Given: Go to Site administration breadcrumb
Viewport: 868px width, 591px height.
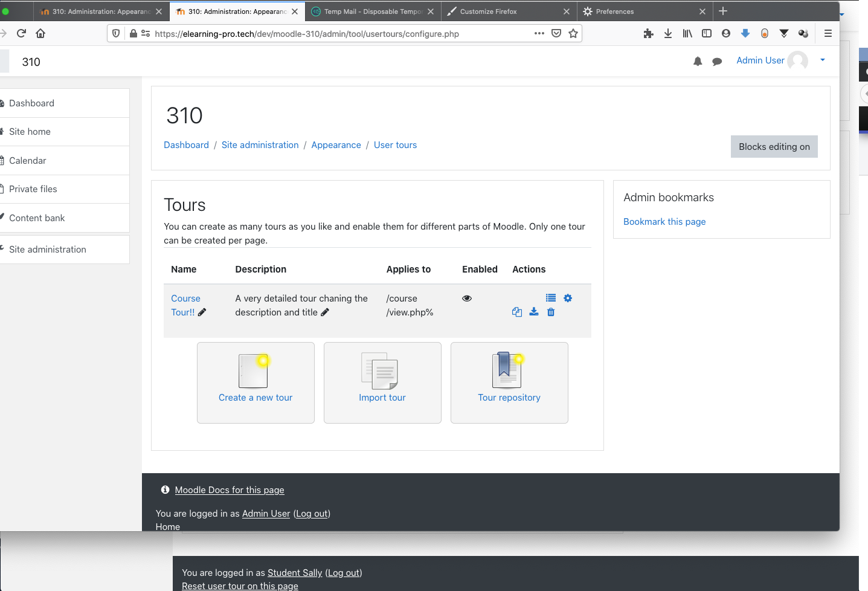Looking at the screenshot, I should pos(260,145).
